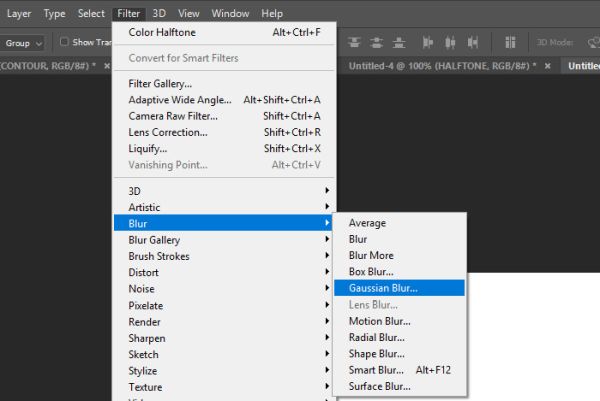Click the align vertical centers icon

tap(377, 42)
